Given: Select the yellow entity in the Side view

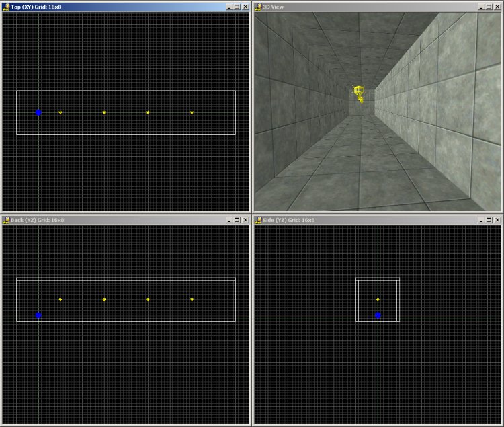Looking at the screenshot, I should click(x=378, y=299).
